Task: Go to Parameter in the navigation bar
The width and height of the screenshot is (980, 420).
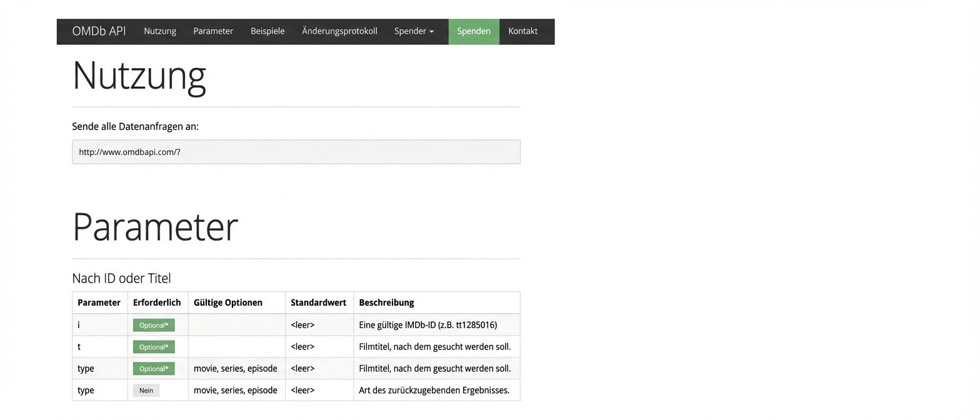Action: 213,31
